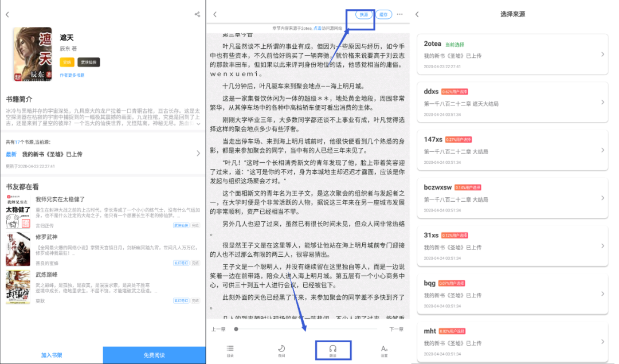
Task: Select the ddxs source
Action: tap(512, 102)
